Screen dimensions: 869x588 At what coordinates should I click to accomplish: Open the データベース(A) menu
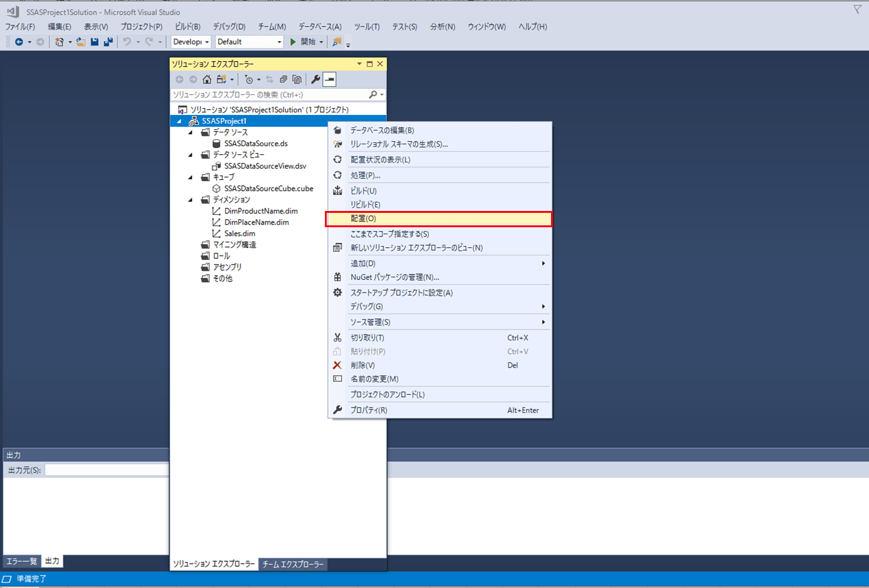click(x=320, y=27)
